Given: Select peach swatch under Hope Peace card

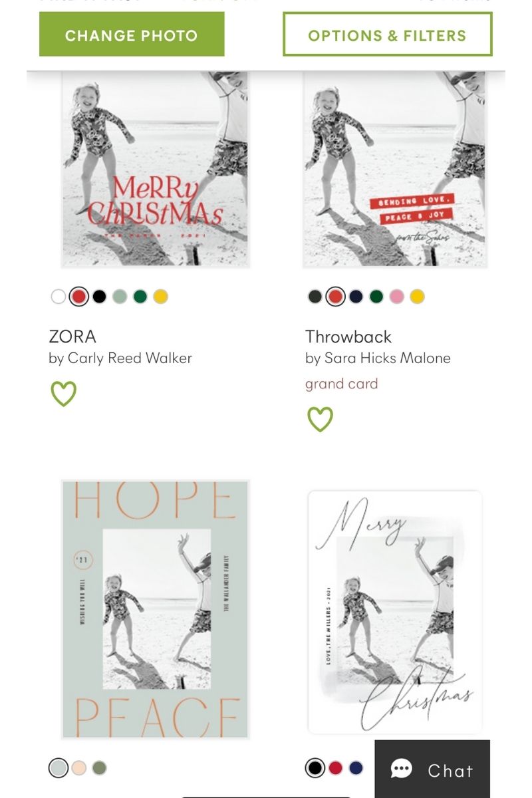Looking at the screenshot, I should (x=79, y=768).
